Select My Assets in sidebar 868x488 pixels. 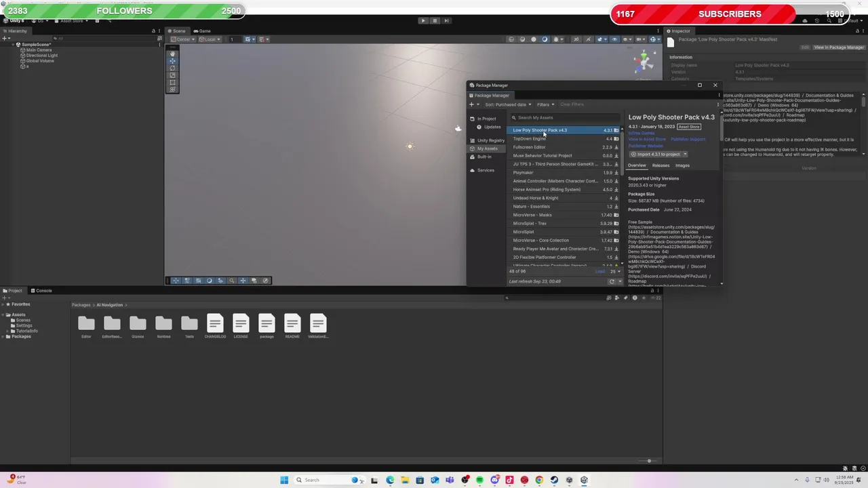[x=487, y=148]
